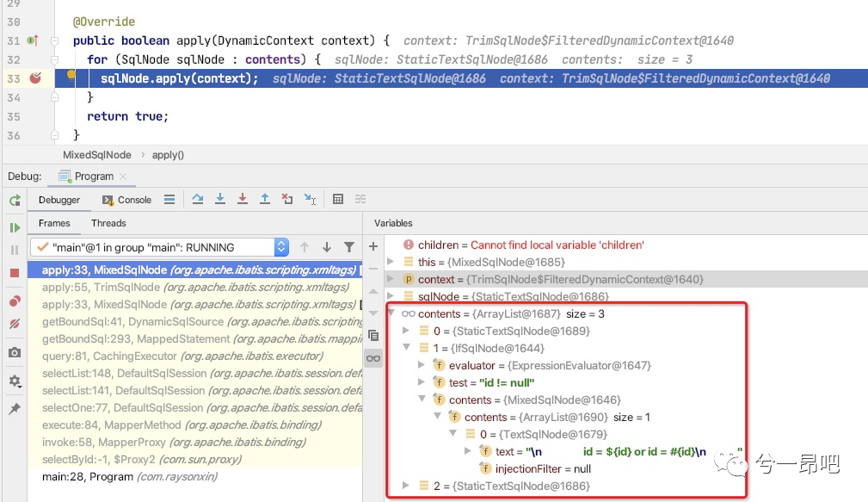Select frame getBoundSql:41, DynamicSqlSource
868x502 pixels.
195,321
